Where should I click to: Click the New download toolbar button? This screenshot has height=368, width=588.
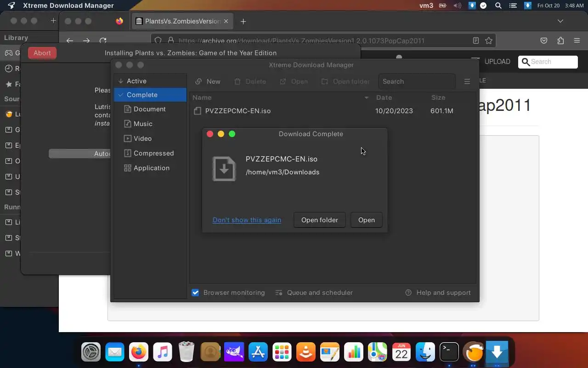coord(208,81)
